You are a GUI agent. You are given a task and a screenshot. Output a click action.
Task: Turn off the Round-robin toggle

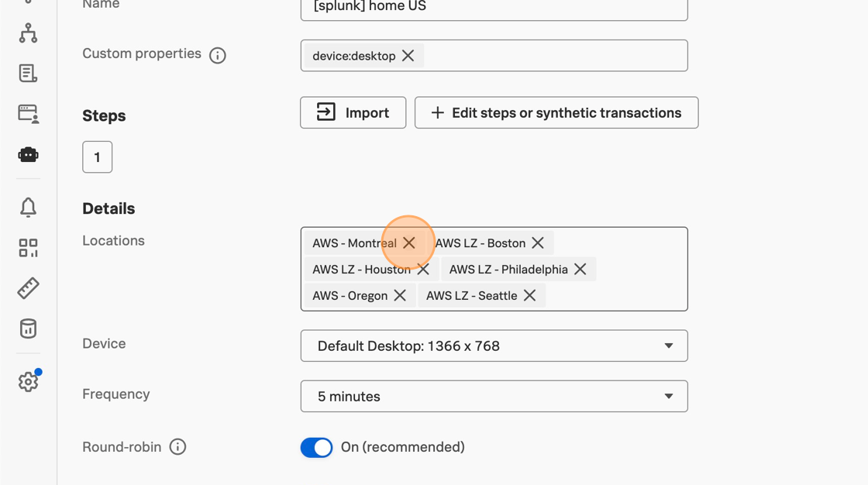point(316,447)
